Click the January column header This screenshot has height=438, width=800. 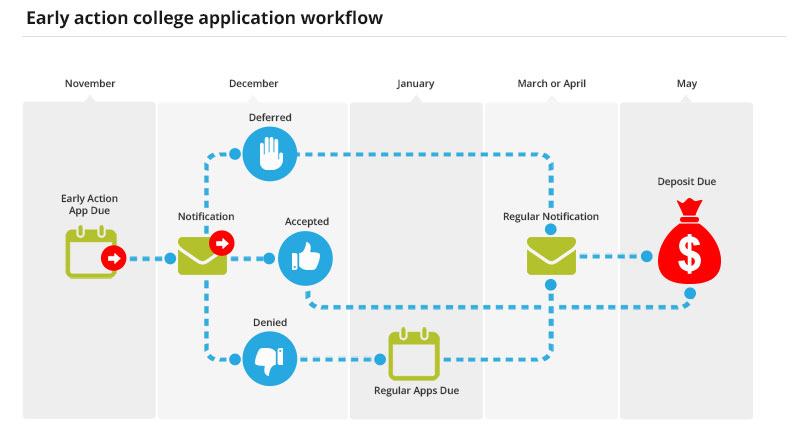click(416, 84)
